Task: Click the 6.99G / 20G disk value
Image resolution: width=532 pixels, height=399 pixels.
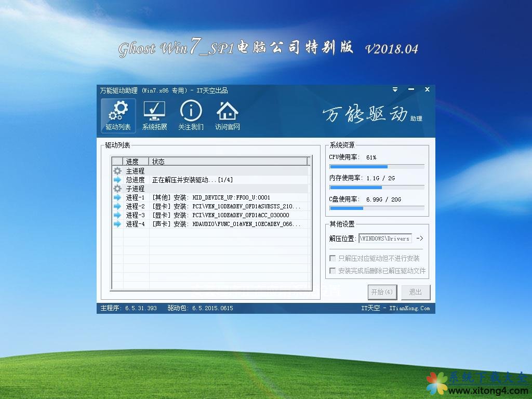Action: [x=383, y=199]
